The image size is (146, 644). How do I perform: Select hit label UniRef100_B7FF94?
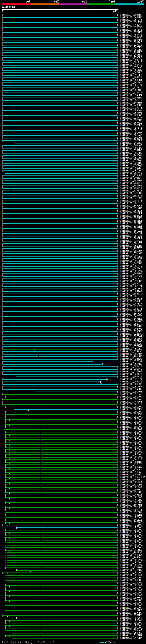131,361
